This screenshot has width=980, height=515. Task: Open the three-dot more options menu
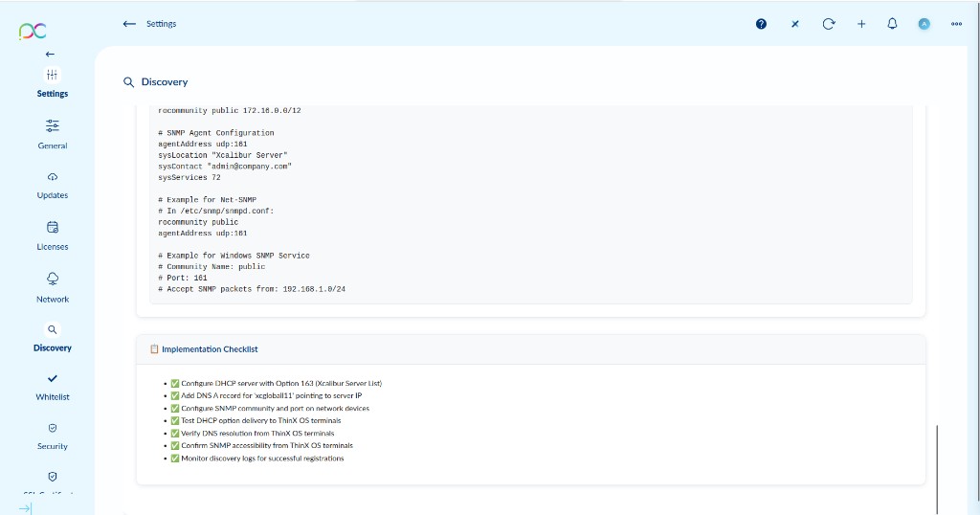point(956,24)
